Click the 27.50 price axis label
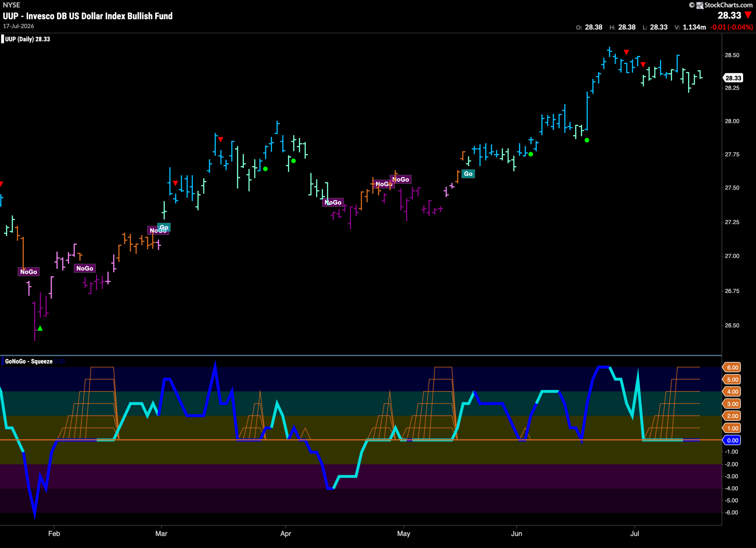756x548 pixels. click(x=732, y=188)
